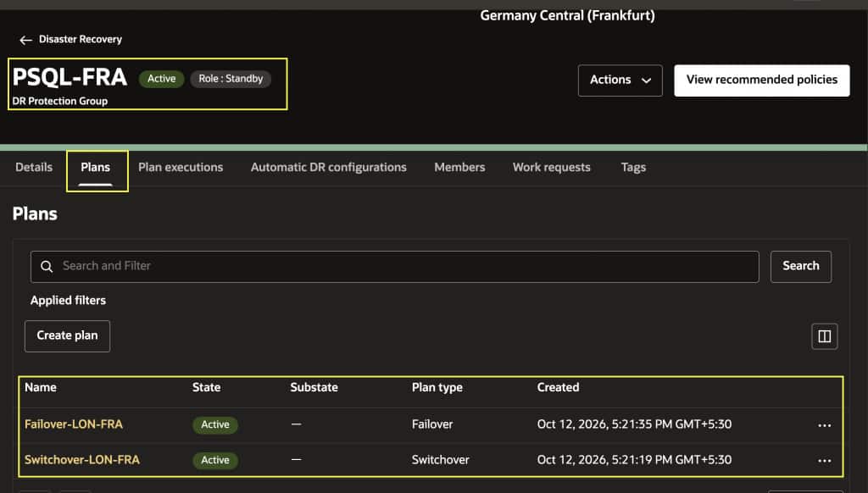Click the Germany Central (Frankfurt) region label

(567, 15)
